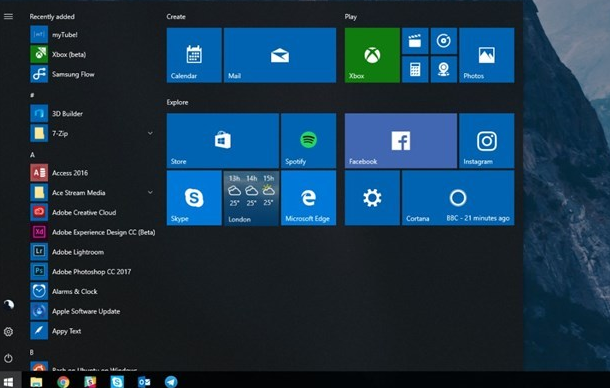The height and width of the screenshot is (388, 610).
Task: Launch the Spotify tile
Action: tap(309, 140)
